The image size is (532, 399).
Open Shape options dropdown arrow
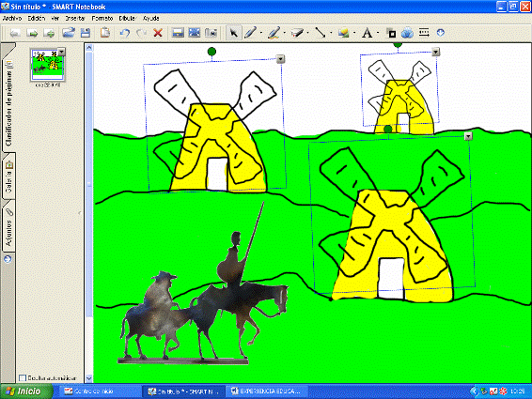coord(354,33)
